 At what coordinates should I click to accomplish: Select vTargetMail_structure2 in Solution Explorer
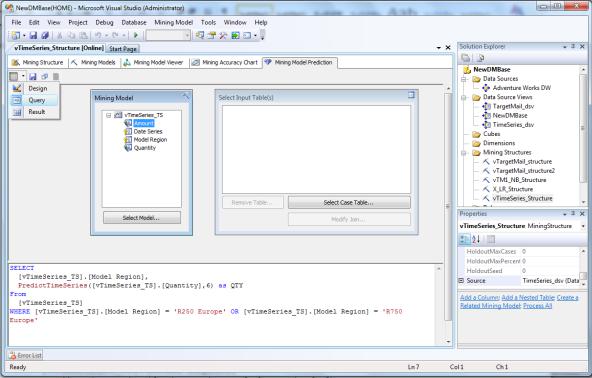coord(524,171)
